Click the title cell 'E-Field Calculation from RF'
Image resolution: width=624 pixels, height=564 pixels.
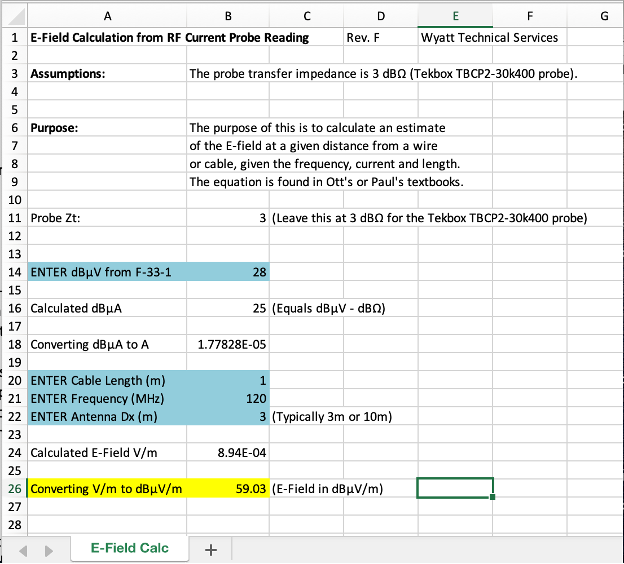coord(106,37)
